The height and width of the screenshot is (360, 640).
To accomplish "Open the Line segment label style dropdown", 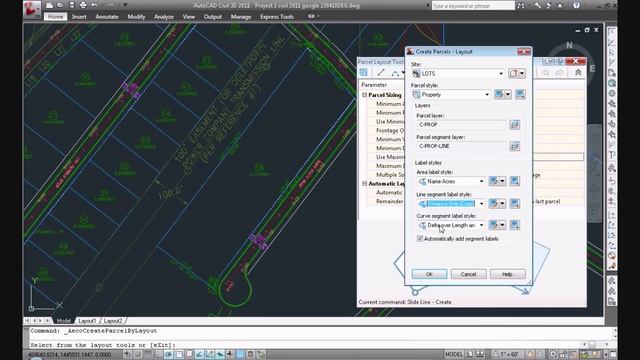I will coord(451,203).
